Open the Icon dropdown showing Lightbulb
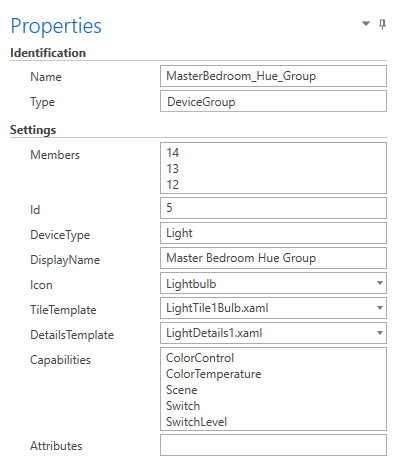Image resolution: width=399 pixels, height=461 pixels. 273,283
